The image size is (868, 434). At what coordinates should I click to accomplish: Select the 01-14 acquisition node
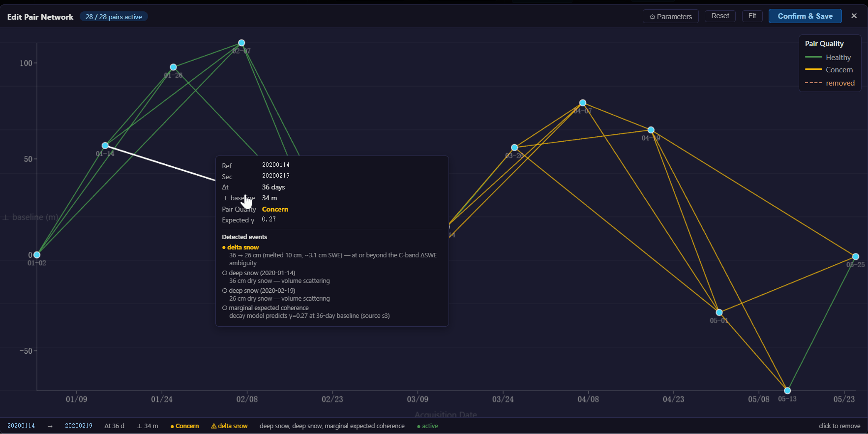(x=105, y=146)
